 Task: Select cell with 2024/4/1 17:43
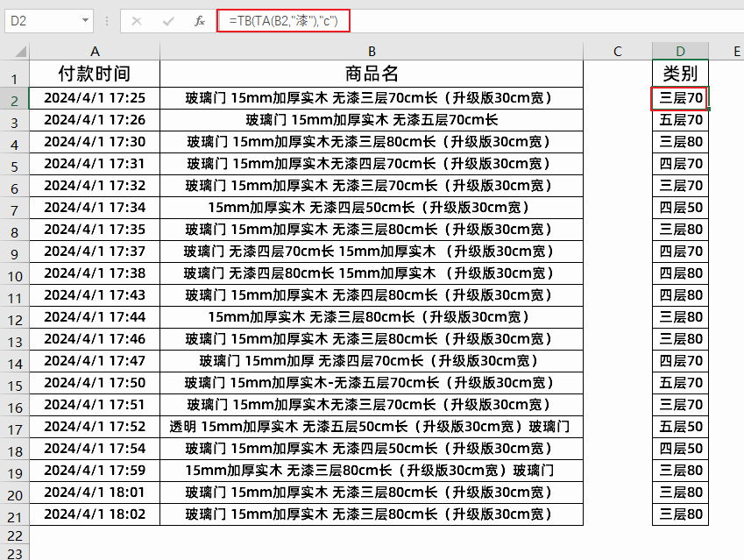click(95, 295)
